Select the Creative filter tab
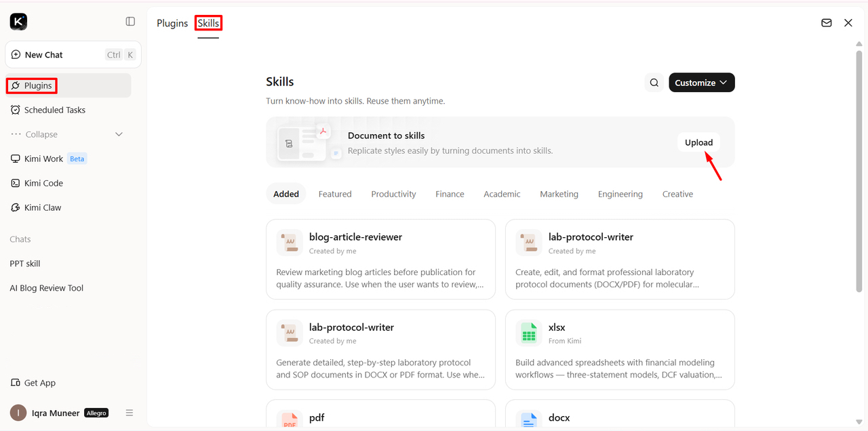 [677, 194]
